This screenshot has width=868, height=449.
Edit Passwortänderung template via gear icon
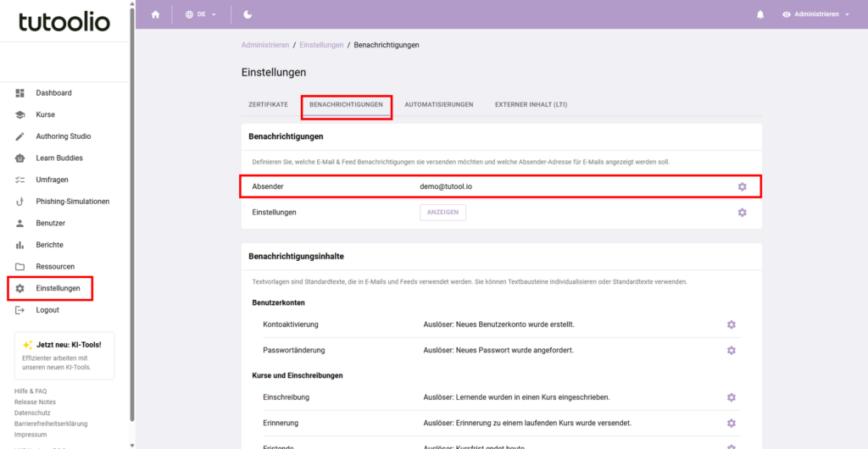(732, 351)
